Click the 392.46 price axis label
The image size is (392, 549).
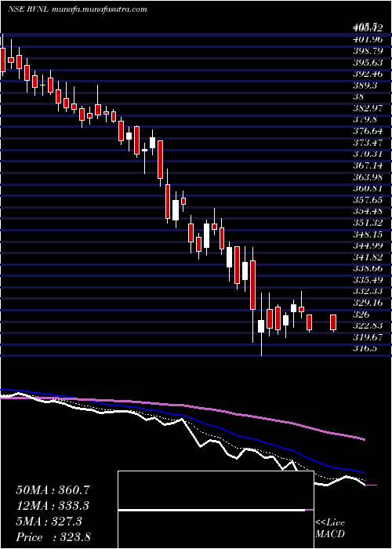367,74
